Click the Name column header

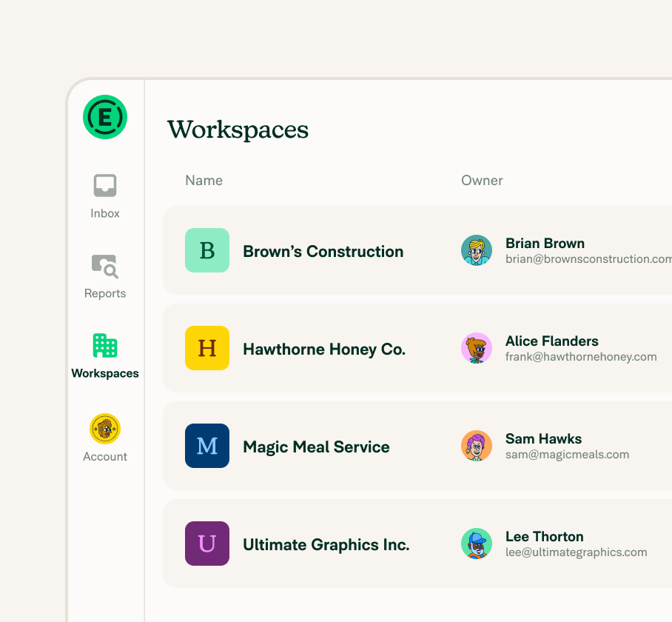coord(204,181)
